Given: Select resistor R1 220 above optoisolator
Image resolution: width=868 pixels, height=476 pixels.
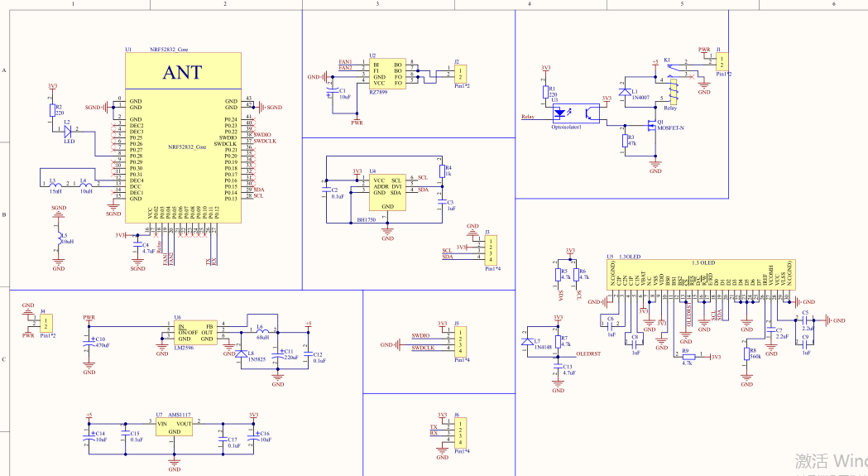Looking at the screenshot, I should click(x=545, y=92).
